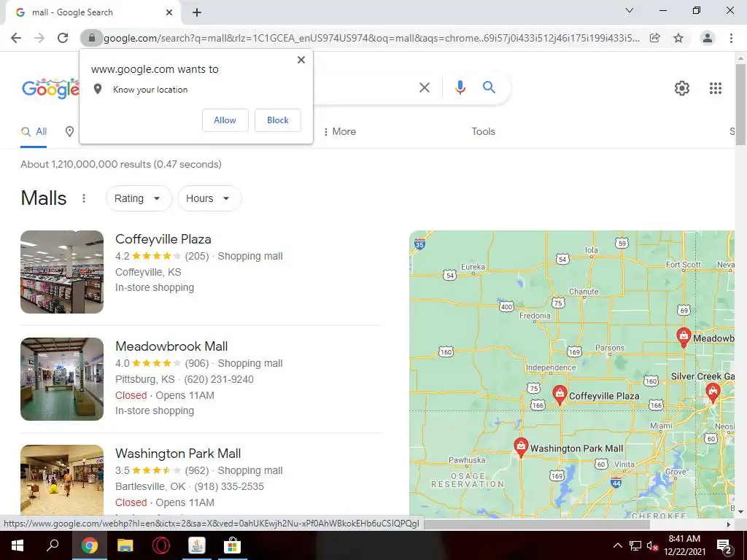The height and width of the screenshot is (560, 747).
Task: Click the Google logo
Action: pos(50,88)
